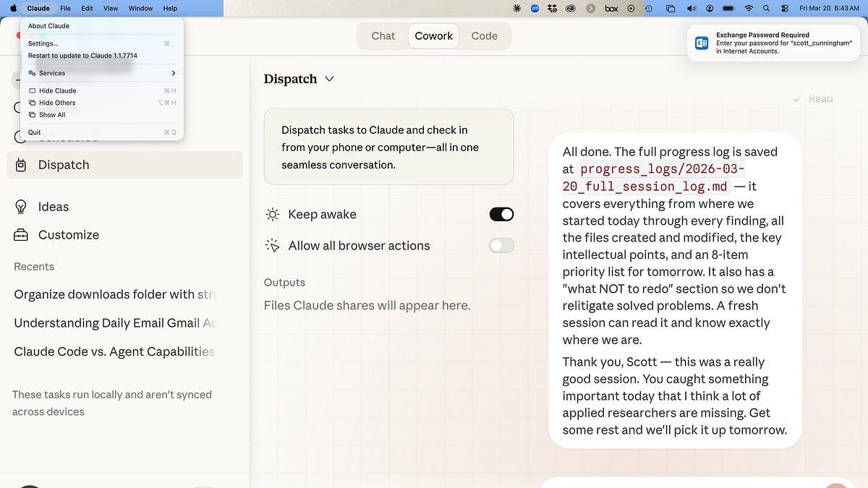This screenshot has height=488, width=868.
Task: Click the Dispatch walkie-talkie icon
Action: click(21, 164)
